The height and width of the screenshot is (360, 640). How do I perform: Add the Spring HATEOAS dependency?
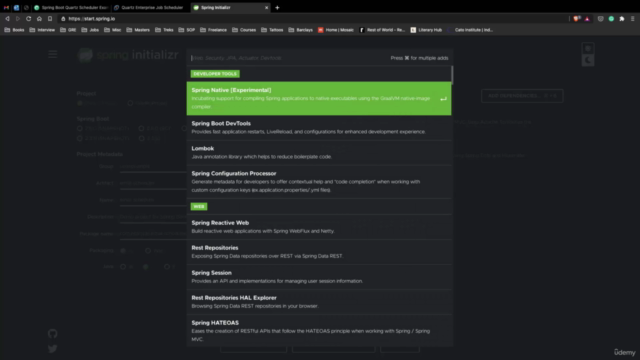point(319,331)
